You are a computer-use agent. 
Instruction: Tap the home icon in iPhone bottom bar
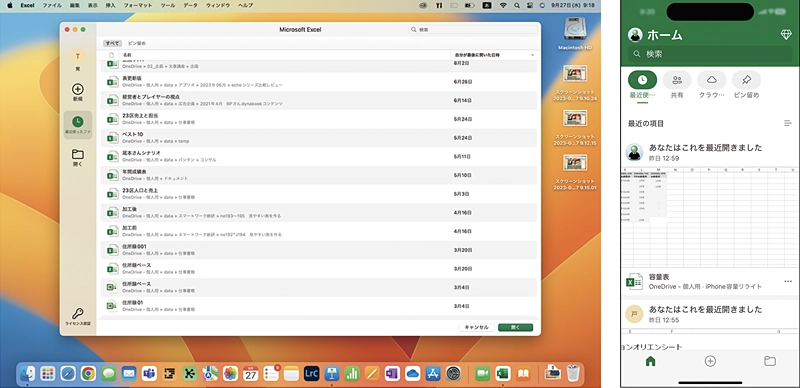coord(651,361)
